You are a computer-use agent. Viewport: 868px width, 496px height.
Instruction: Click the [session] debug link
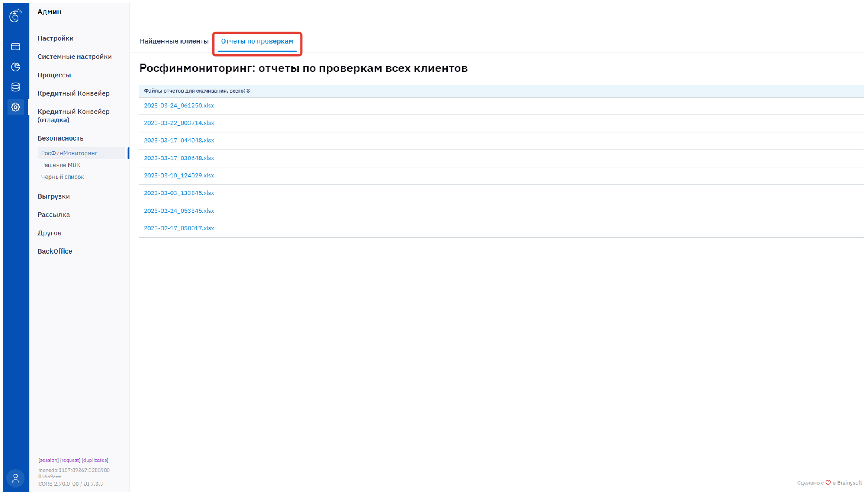(48, 460)
